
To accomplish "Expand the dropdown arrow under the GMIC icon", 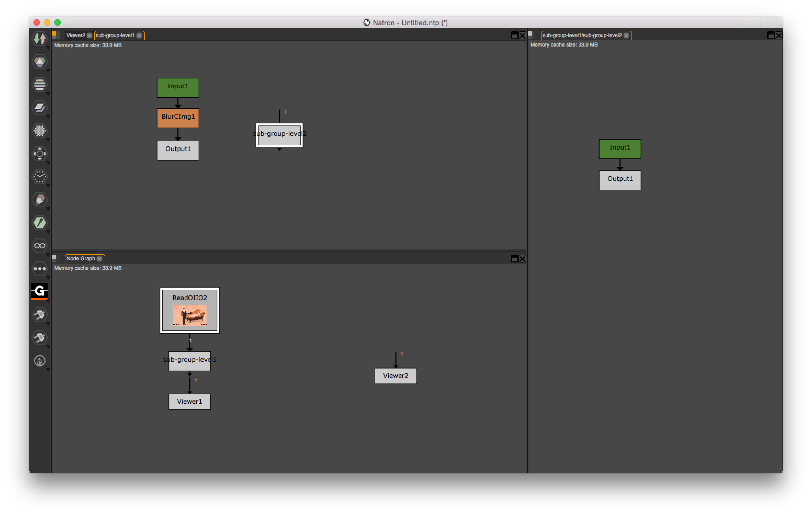I will click(48, 301).
